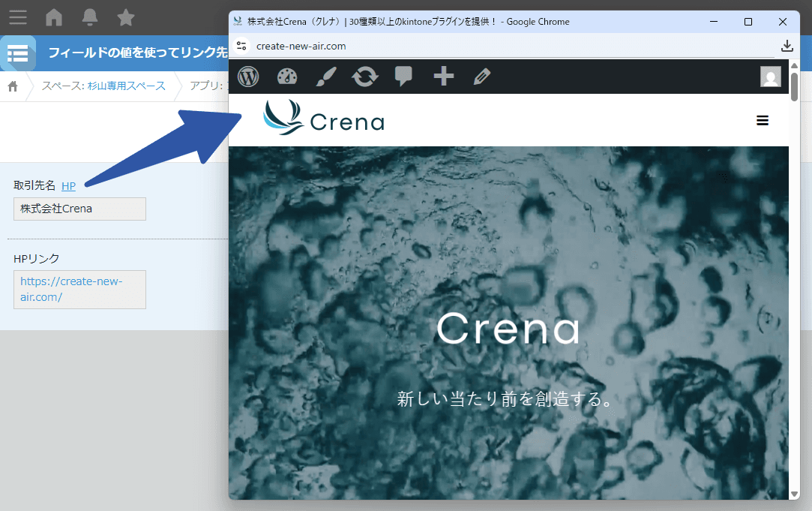Open the 杉山専用スペース space link
The height and width of the screenshot is (511, 812).
127,86
